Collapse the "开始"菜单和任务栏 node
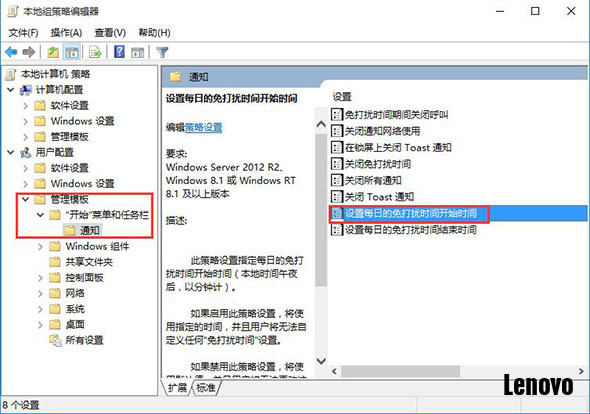Image resolution: width=590 pixels, height=414 pixels. 40,215
